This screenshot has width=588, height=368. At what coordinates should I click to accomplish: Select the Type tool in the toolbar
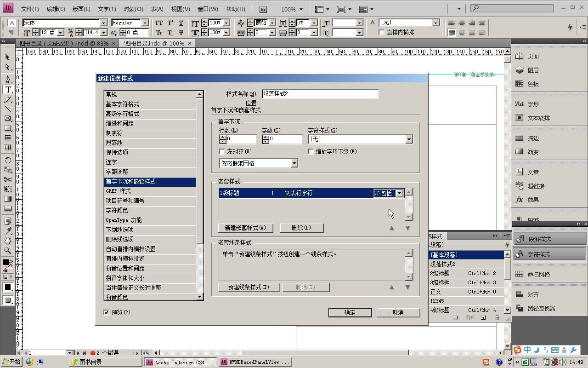coord(7,89)
